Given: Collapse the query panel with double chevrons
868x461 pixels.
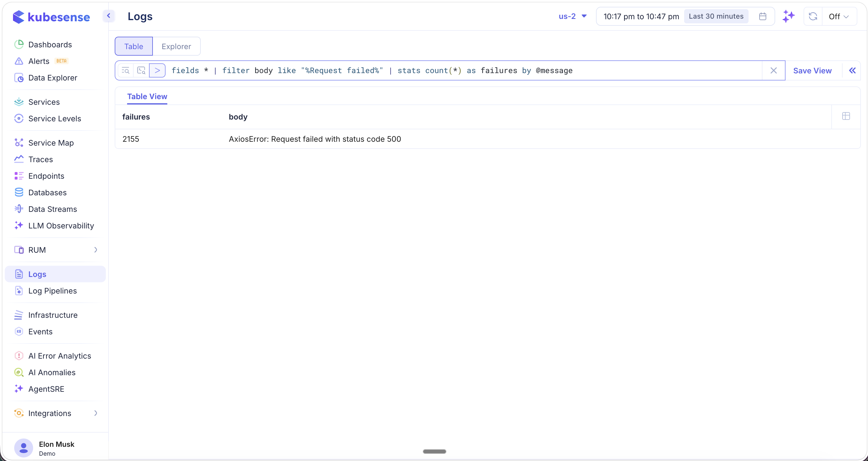Looking at the screenshot, I should click(853, 70).
